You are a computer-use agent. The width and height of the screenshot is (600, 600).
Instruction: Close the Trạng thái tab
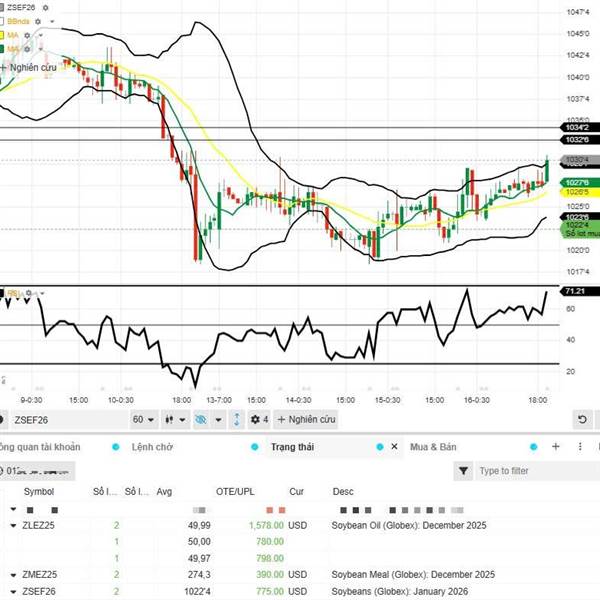[395, 447]
